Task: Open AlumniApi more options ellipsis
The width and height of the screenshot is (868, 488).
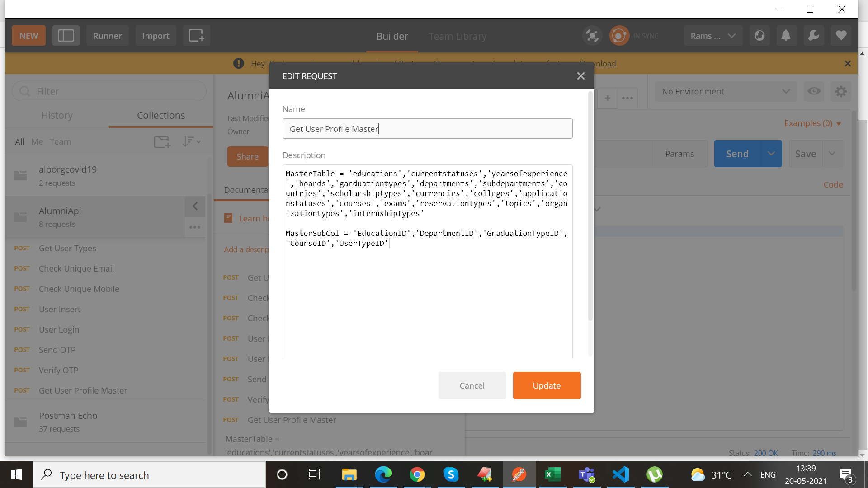Action: point(195,227)
